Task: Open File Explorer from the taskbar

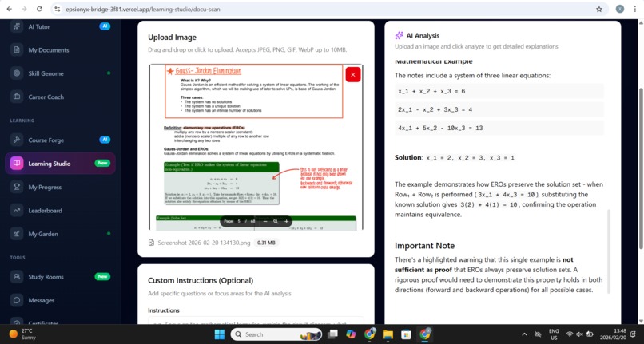Action: point(388,334)
